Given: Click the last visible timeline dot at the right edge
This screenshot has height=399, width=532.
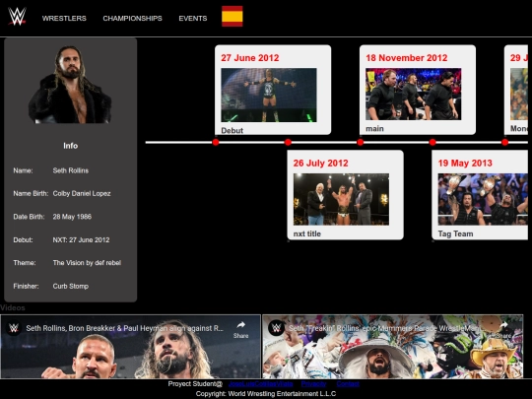Looking at the screenshot, I should pyautogui.click(x=504, y=142).
